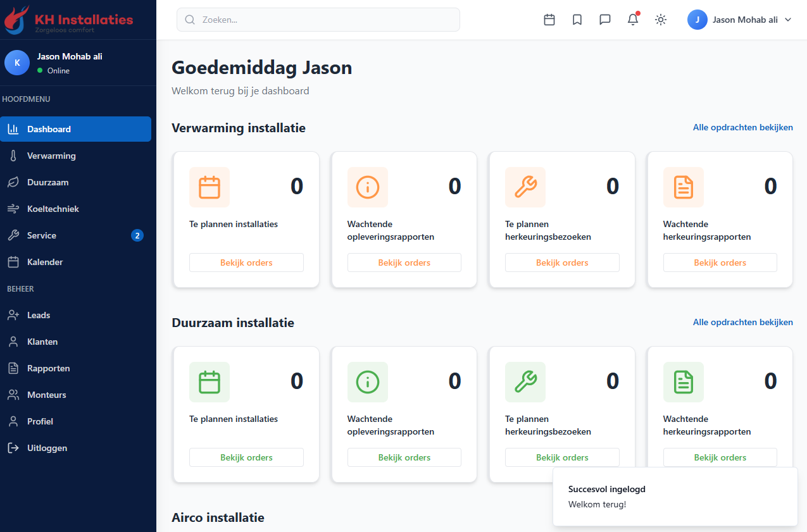This screenshot has width=807, height=532.
Task: Click the Succesvol ingelogd toast notification
Action: pos(675,496)
